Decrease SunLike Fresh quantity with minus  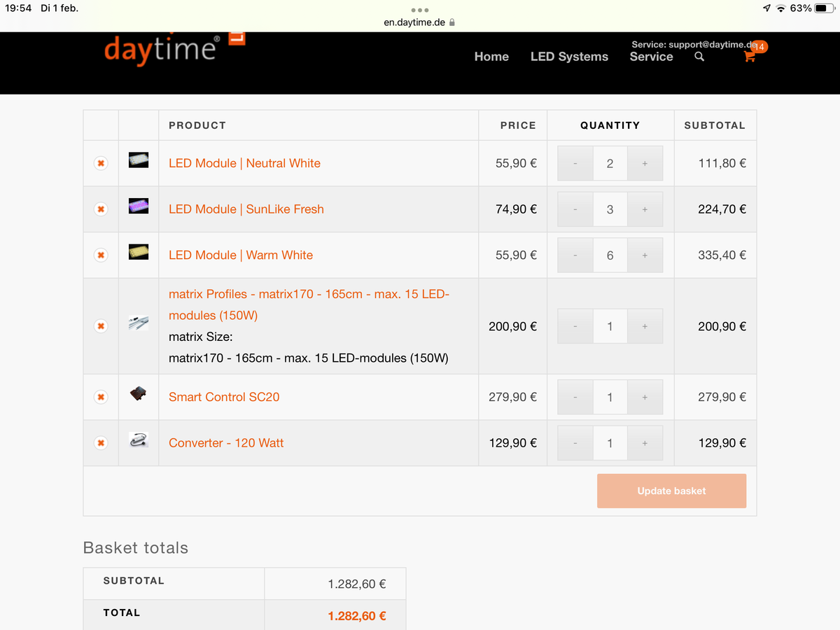(x=575, y=209)
